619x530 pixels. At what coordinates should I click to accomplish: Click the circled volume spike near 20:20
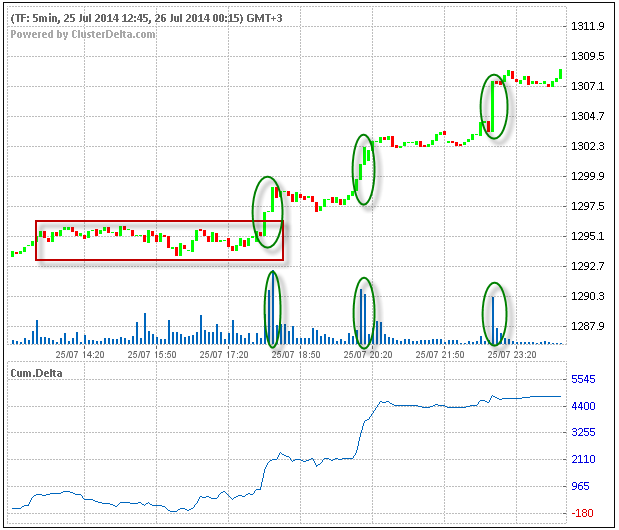tap(365, 312)
